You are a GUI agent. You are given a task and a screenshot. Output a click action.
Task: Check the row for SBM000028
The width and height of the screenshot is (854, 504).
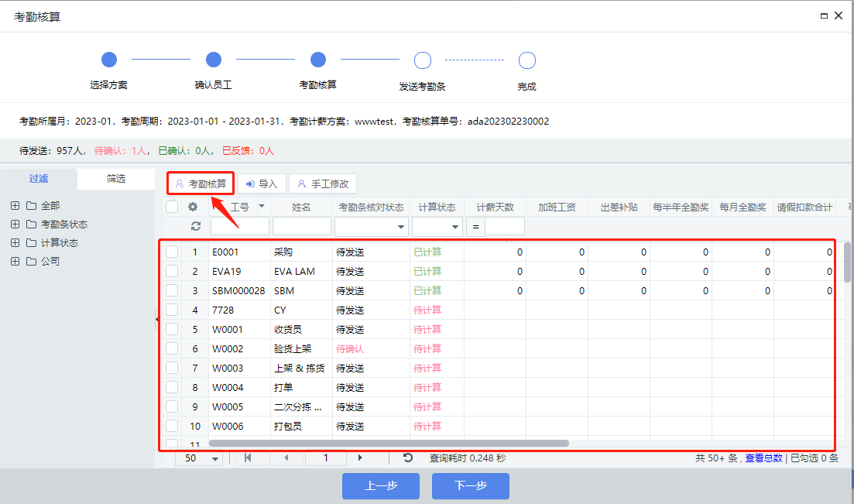(x=172, y=290)
